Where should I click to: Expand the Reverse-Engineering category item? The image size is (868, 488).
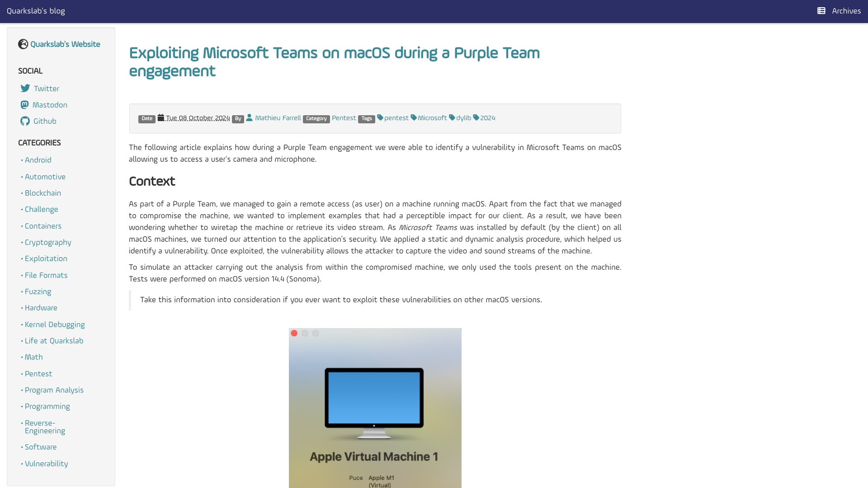click(45, 427)
